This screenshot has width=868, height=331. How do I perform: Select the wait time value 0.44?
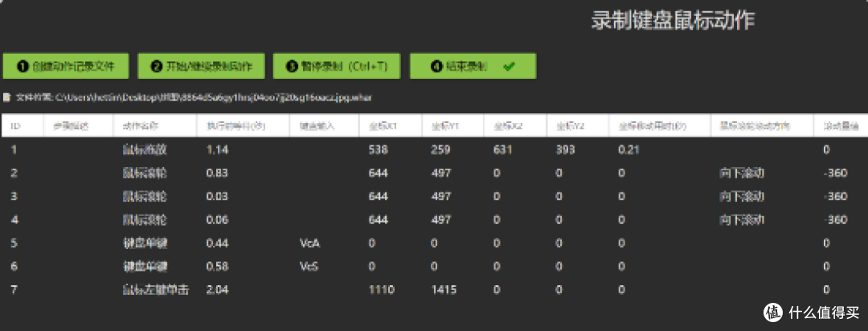pos(217,243)
